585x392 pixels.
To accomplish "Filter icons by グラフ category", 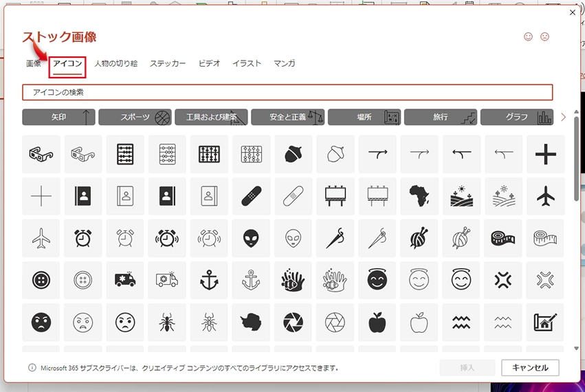I will coord(517,117).
